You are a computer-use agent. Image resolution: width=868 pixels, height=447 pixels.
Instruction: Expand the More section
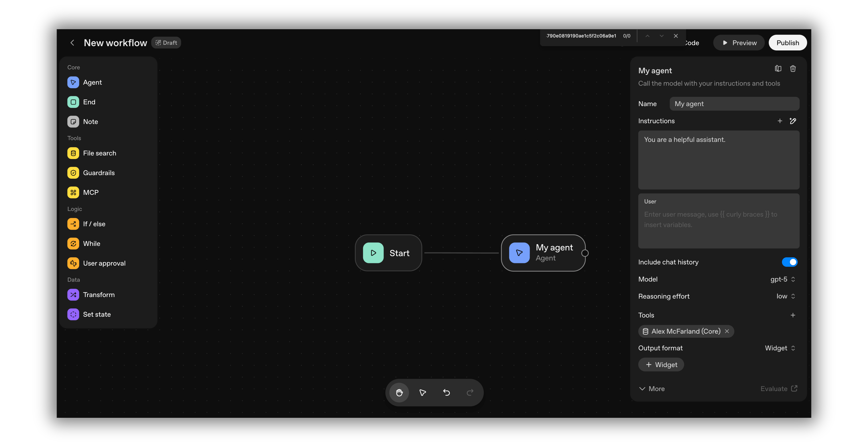652,389
